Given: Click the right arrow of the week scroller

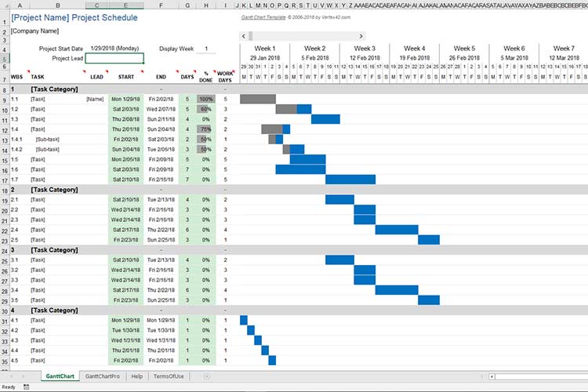Looking at the screenshot, I should point(361,36).
